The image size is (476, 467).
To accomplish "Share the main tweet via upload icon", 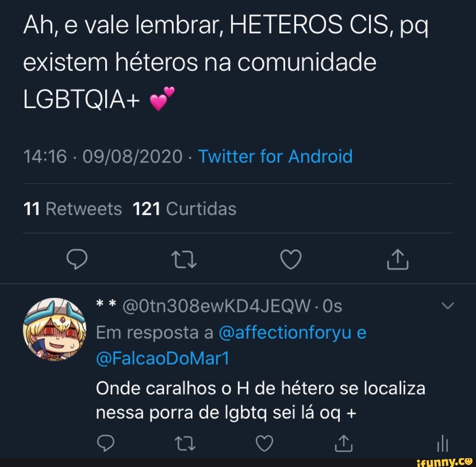I will click(x=398, y=259).
